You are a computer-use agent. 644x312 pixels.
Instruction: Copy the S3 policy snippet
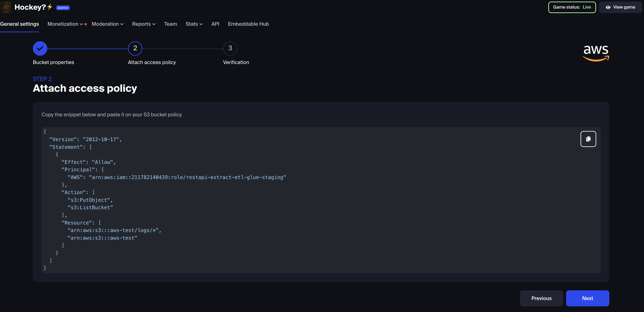tap(588, 139)
